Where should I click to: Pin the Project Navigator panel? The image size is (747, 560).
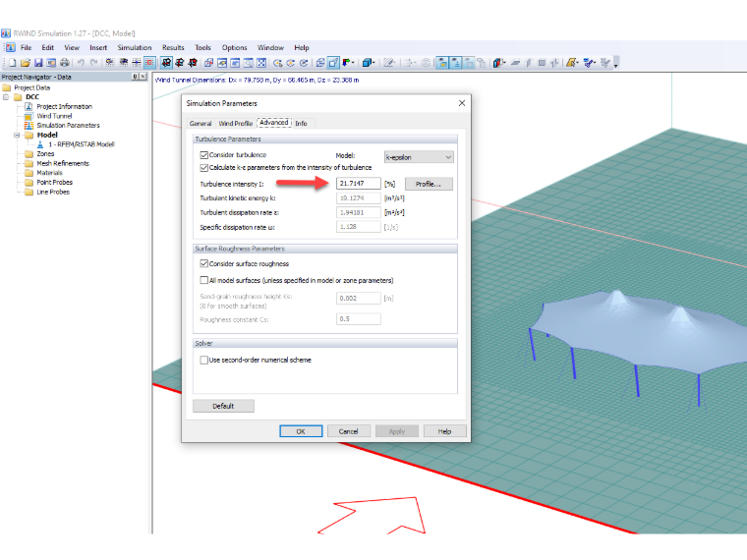(x=135, y=77)
